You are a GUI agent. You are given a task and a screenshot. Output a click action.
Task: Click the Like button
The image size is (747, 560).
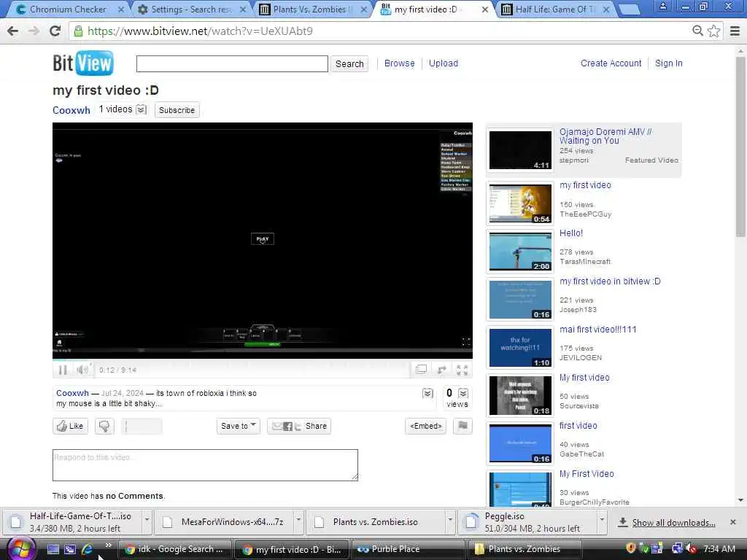pos(71,426)
